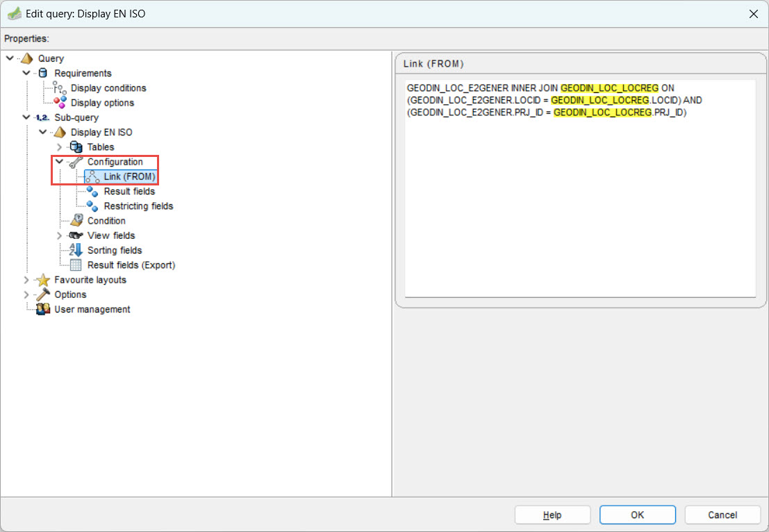Select the Display options tree item

click(103, 103)
